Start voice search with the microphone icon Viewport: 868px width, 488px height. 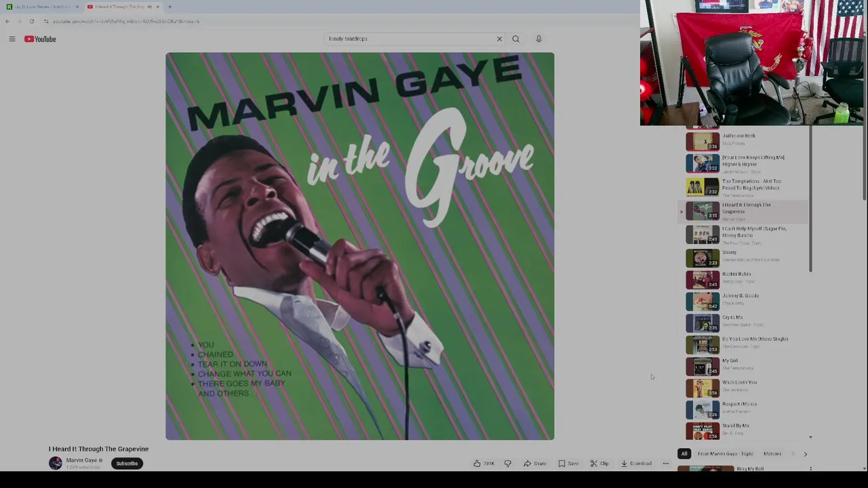coord(538,39)
